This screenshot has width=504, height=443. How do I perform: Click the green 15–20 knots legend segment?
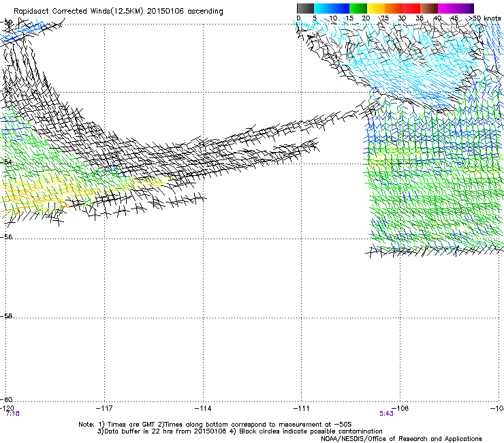tap(358, 8)
